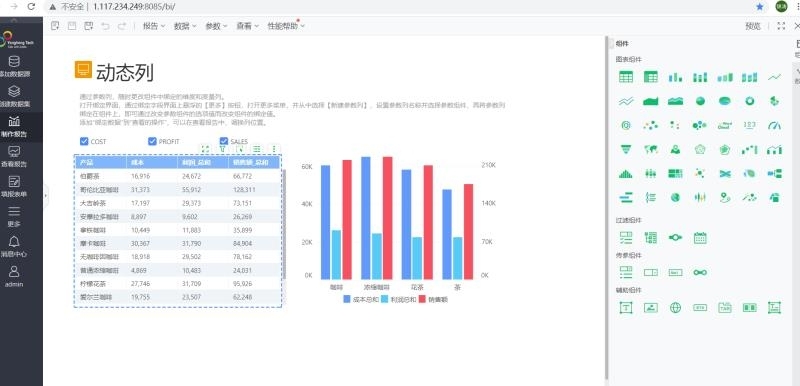Viewport: 800px width, 386px height.
Task: Open add data source in sidebar
Action: (14, 66)
